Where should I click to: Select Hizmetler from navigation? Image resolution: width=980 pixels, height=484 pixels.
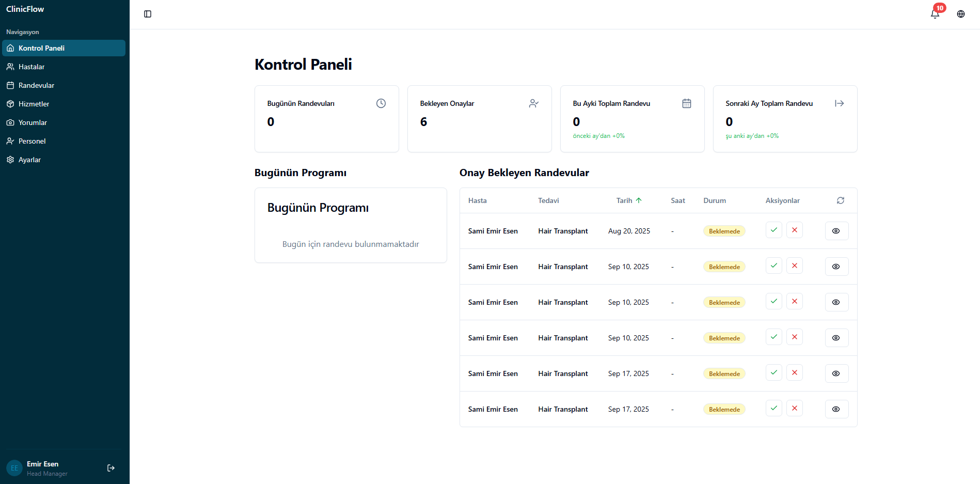coord(34,104)
